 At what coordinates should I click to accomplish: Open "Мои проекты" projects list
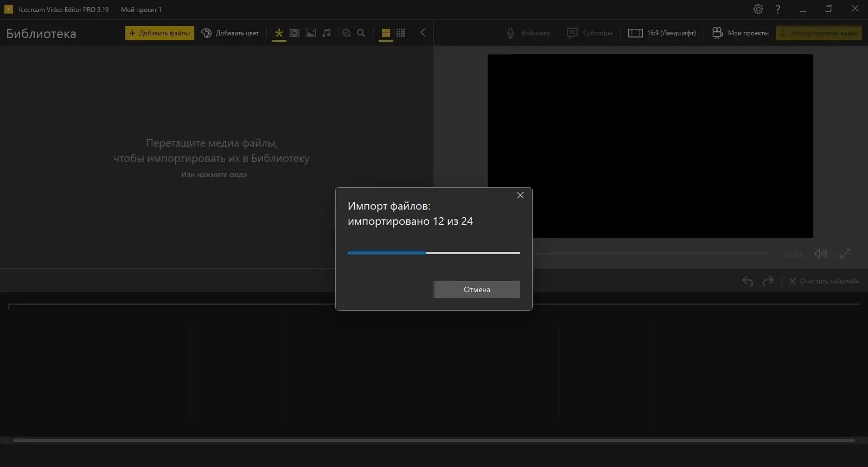coord(741,33)
